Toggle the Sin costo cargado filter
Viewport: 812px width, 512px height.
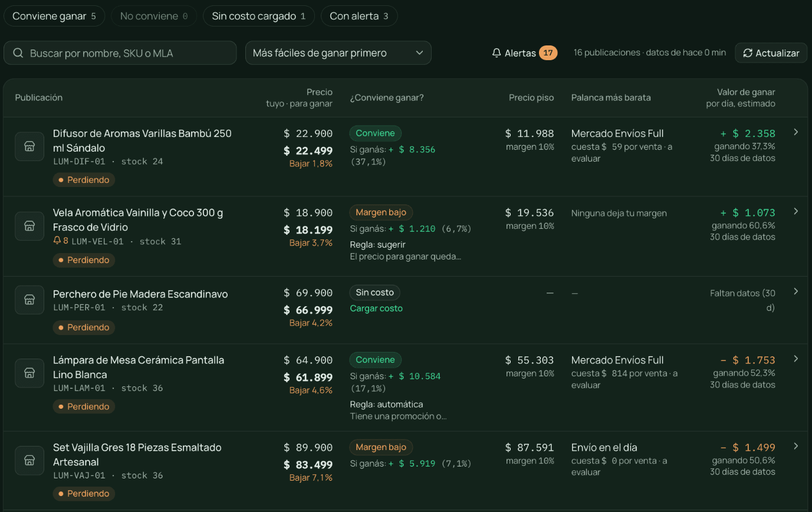pos(258,16)
